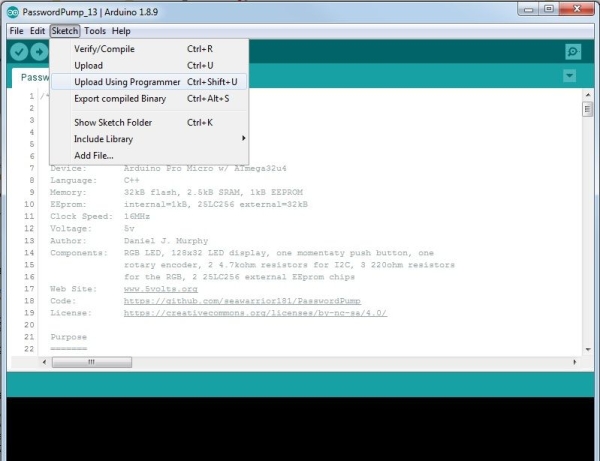Choose Show Sketch Folder entry

click(149, 123)
